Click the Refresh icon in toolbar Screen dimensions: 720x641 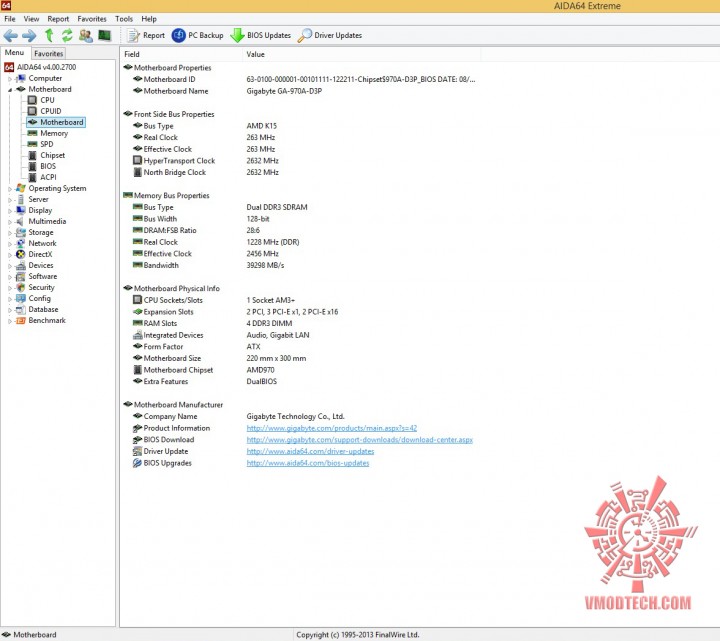67,35
